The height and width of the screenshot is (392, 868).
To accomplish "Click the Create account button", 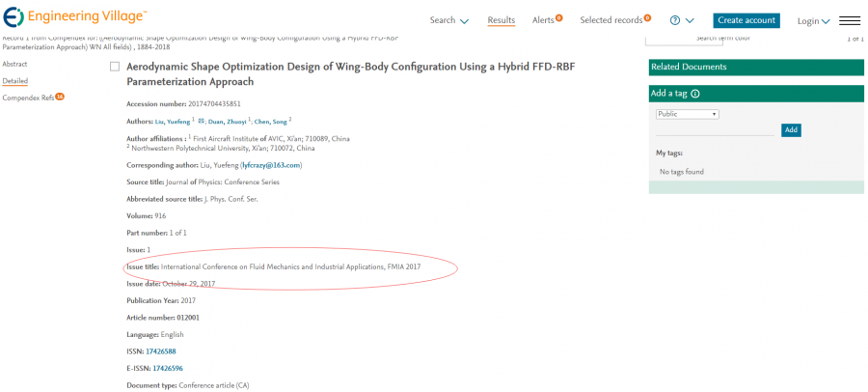I will (x=746, y=20).
